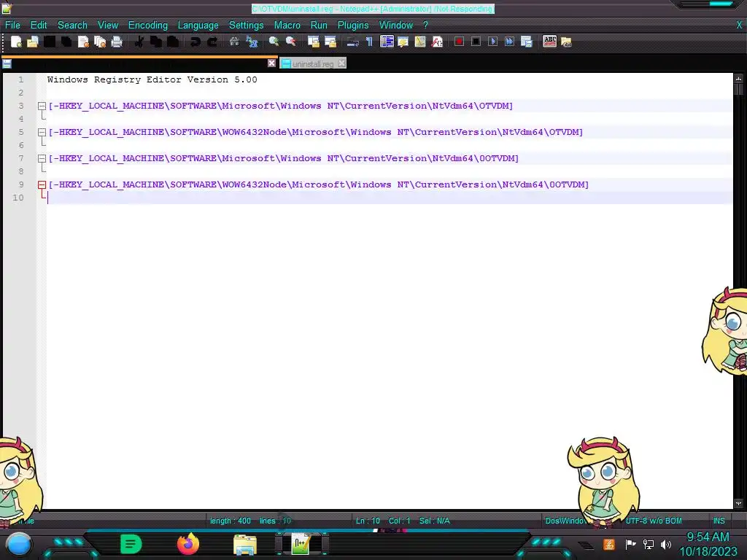Viewport: 747px width, 560px height.
Task: Open the Run menu
Action: click(319, 26)
